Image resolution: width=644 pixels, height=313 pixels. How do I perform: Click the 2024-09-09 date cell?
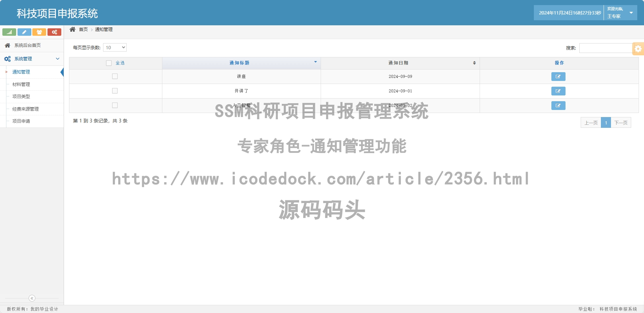coord(400,77)
